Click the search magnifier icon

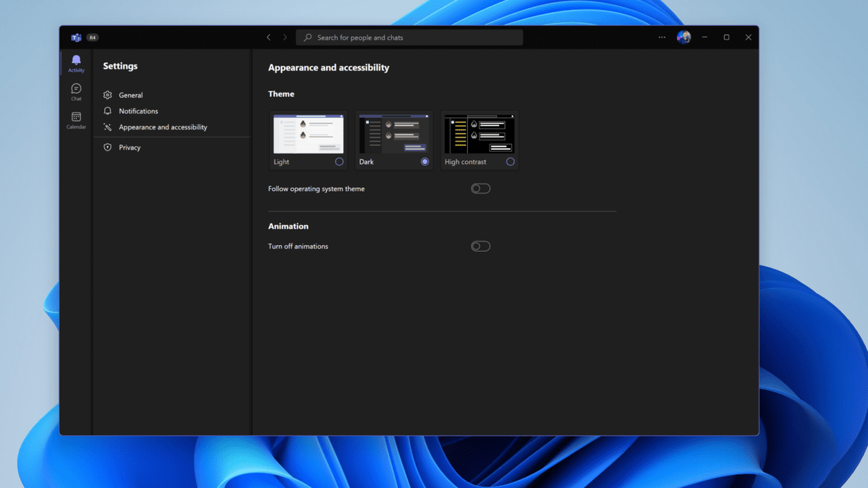click(307, 37)
